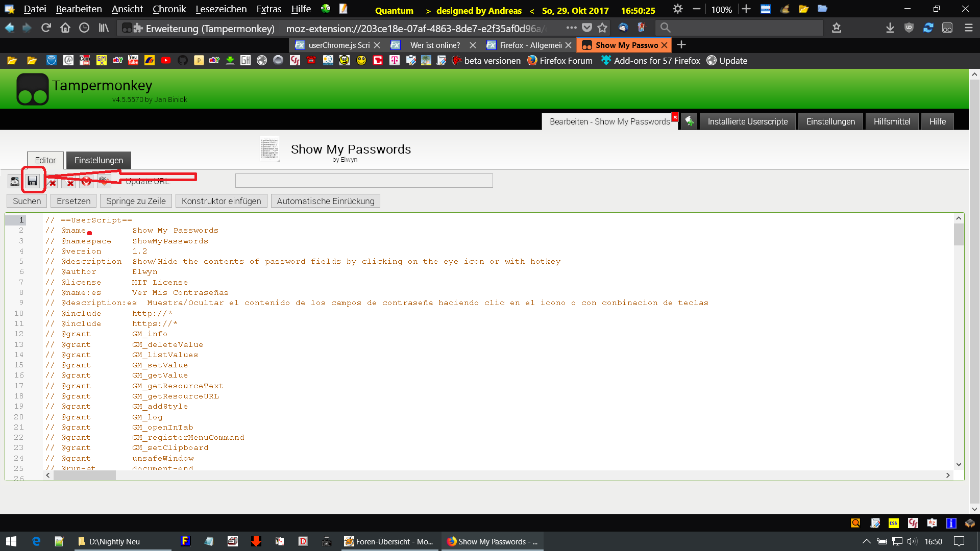The image size is (980, 551).
Task: Open the page actions three-dots menu
Action: [571, 28]
